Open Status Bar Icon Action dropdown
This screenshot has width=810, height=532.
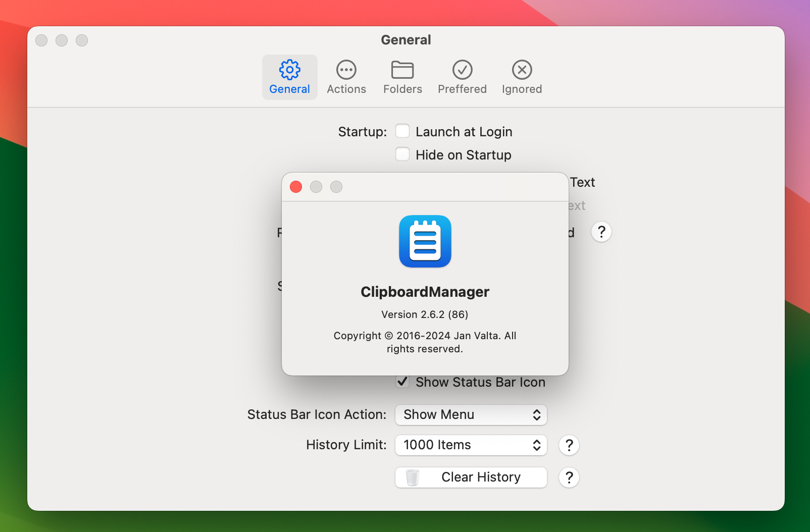pos(471,414)
